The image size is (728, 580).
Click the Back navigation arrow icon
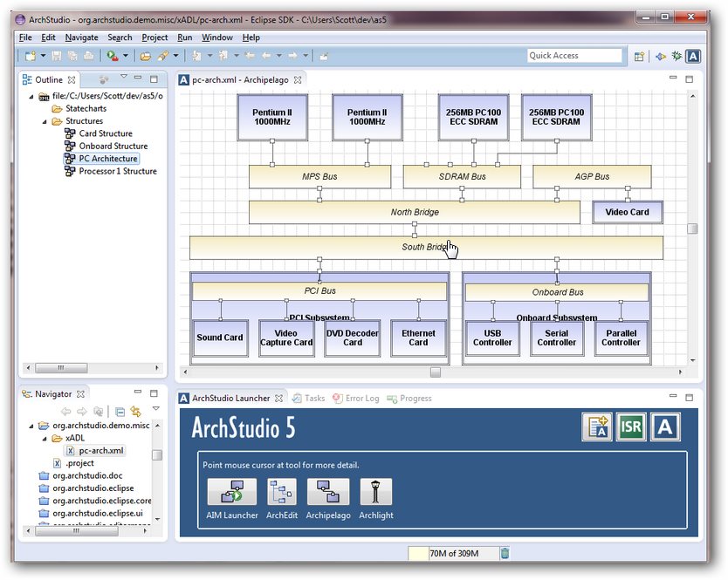(266, 56)
